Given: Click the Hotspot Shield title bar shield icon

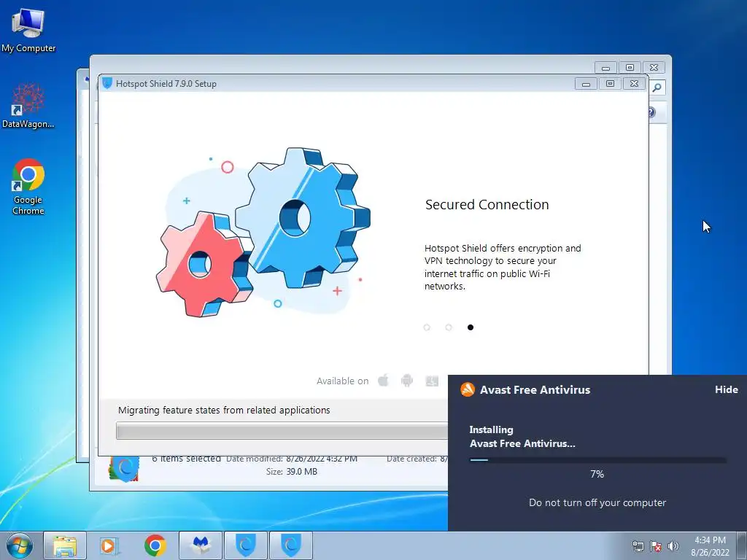Looking at the screenshot, I should pyautogui.click(x=107, y=83).
